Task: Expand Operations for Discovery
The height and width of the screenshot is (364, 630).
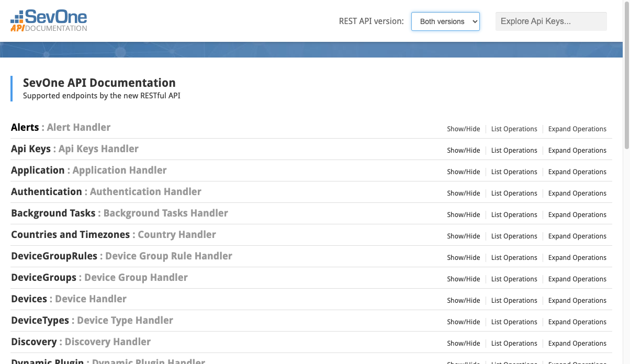Action: (x=577, y=343)
